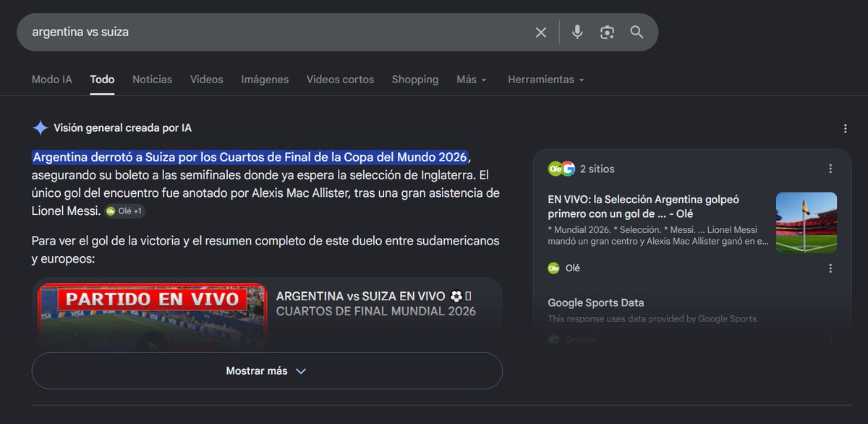The image size is (868, 424).
Task: Switch to Videos cortos tab
Action: 340,80
